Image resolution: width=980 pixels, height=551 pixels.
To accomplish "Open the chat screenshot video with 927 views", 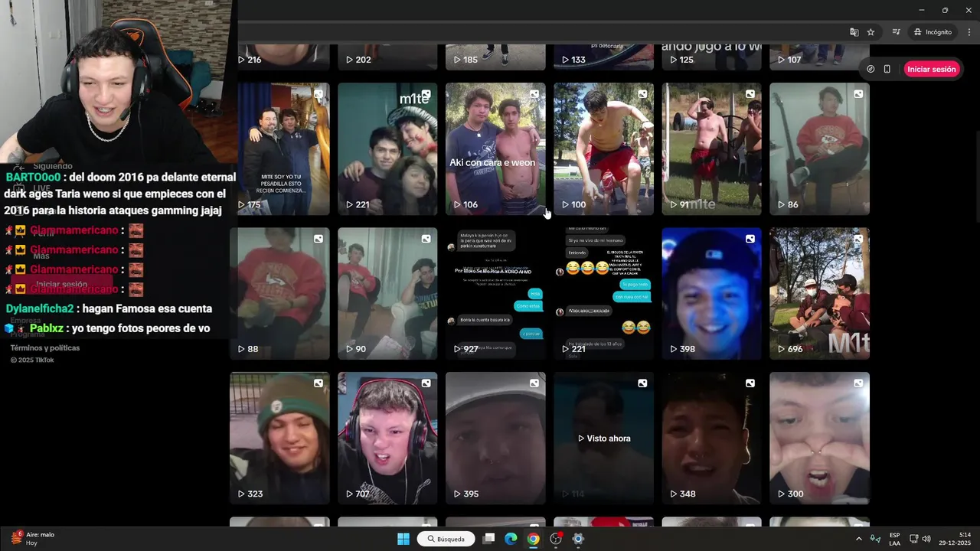I will pyautogui.click(x=495, y=294).
